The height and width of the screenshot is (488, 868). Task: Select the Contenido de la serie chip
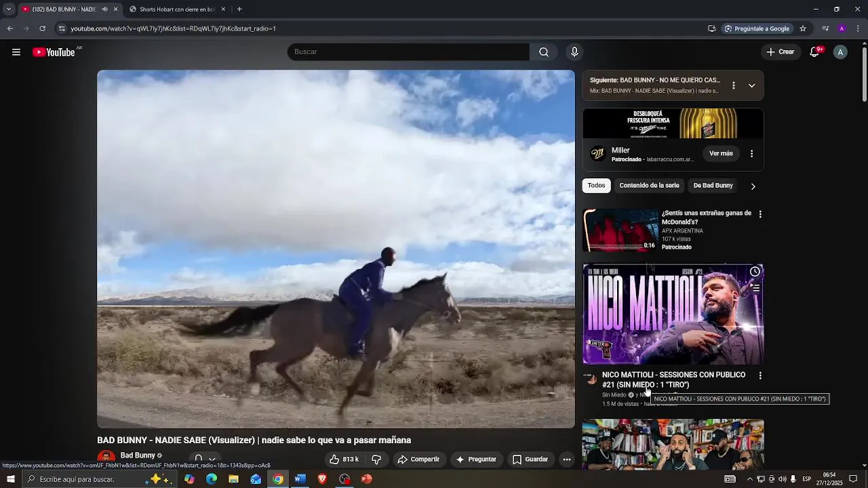[x=649, y=186]
